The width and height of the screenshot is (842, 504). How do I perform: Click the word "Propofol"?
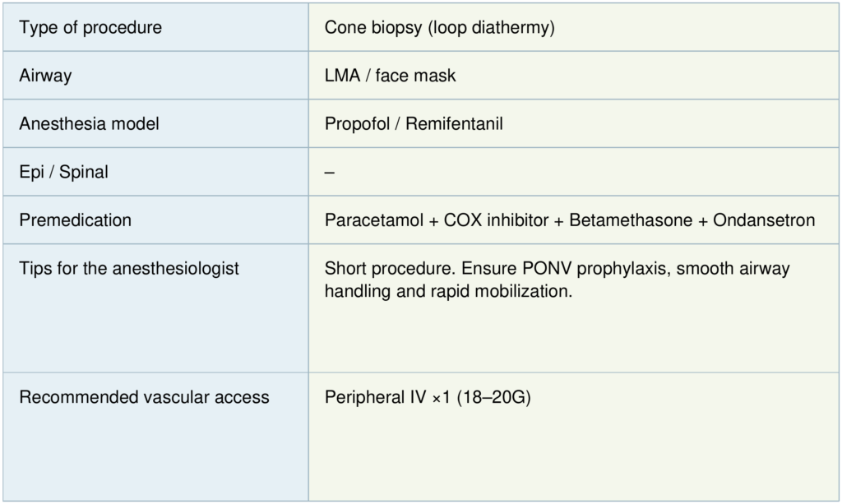(x=354, y=124)
